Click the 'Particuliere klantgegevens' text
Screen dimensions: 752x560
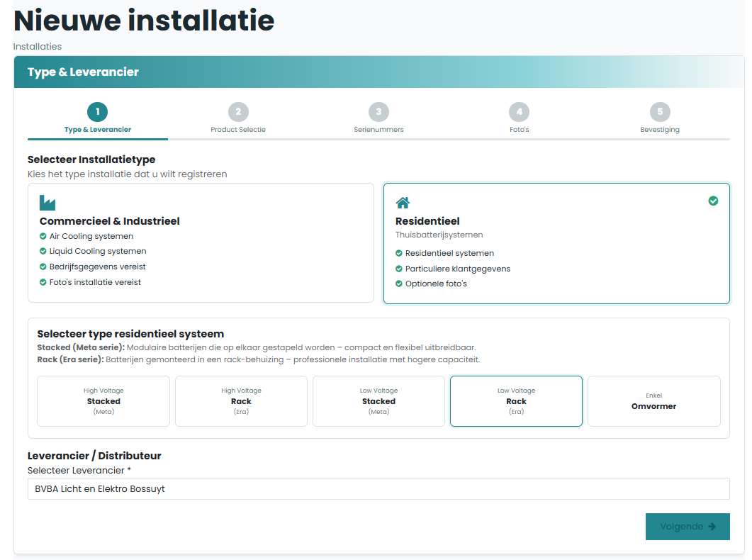(x=458, y=269)
